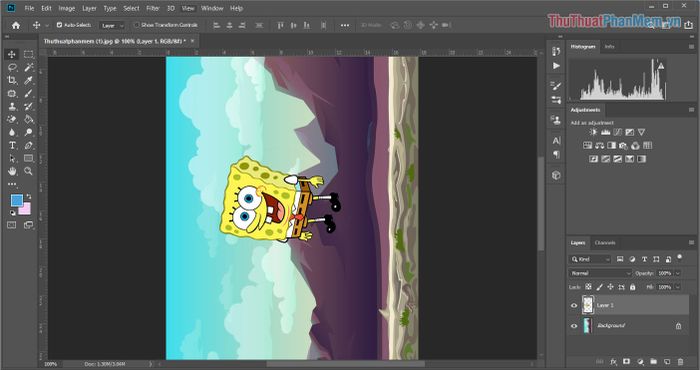Select the Dodge tool

tap(29, 132)
